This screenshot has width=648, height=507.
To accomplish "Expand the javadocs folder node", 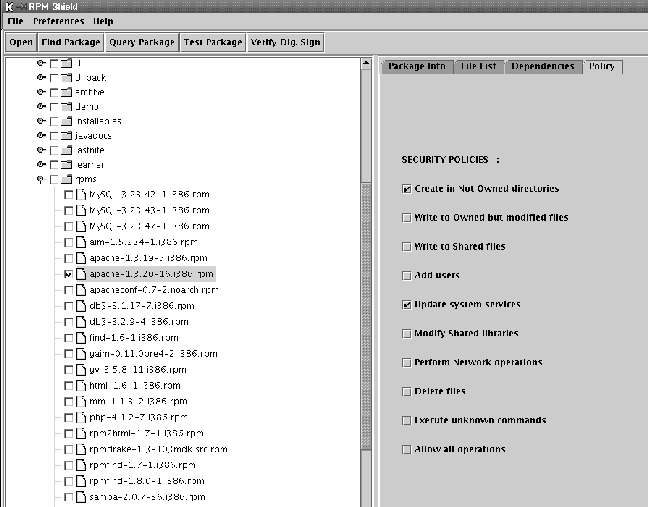I will [x=41, y=135].
